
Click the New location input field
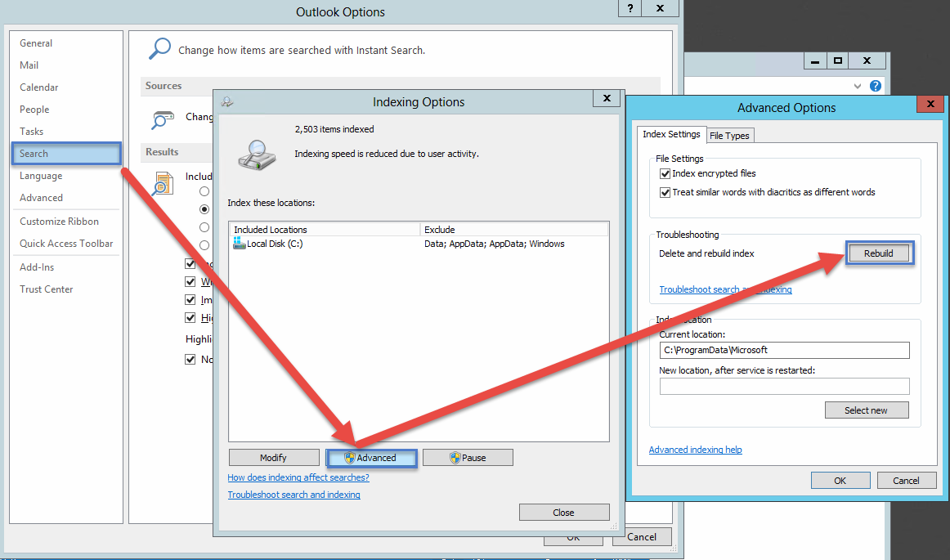[x=785, y=386]
